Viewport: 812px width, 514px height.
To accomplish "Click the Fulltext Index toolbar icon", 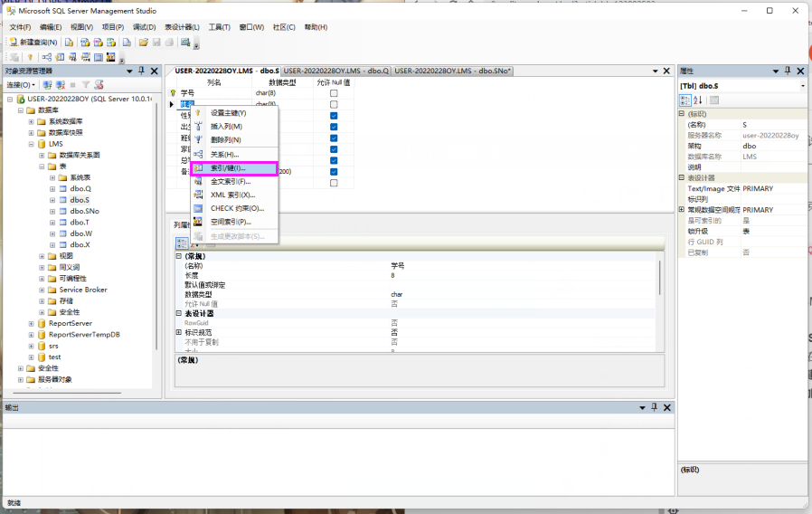I will [x=72, y=57].
